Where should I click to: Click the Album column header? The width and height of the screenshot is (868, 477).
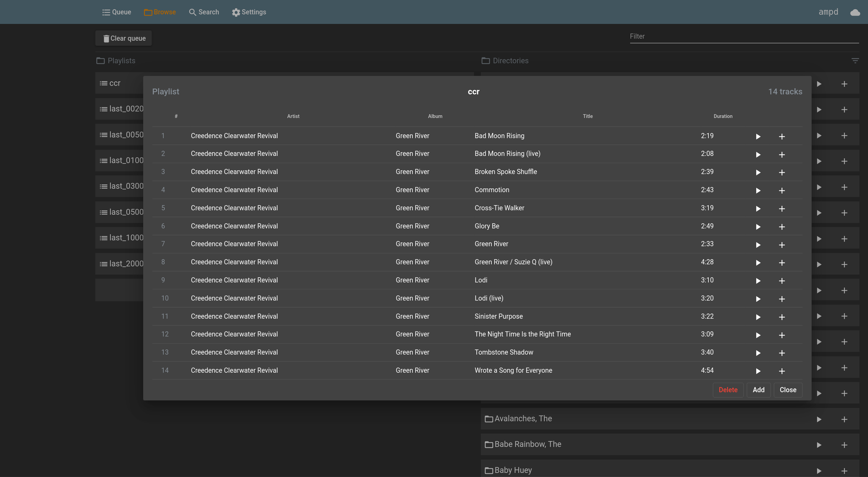click(435, 116)
